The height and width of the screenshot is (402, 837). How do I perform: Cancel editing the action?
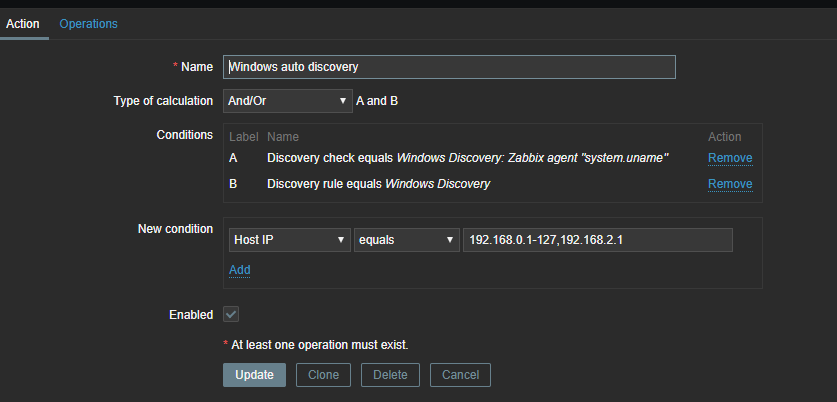point(460,375)
